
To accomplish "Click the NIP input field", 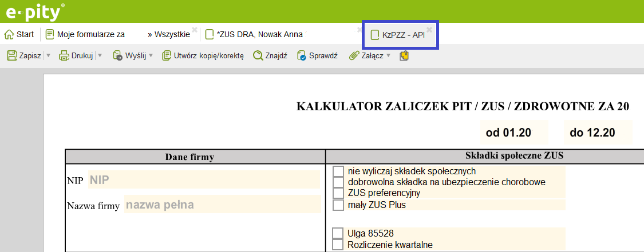I will [x=203, y=180].
